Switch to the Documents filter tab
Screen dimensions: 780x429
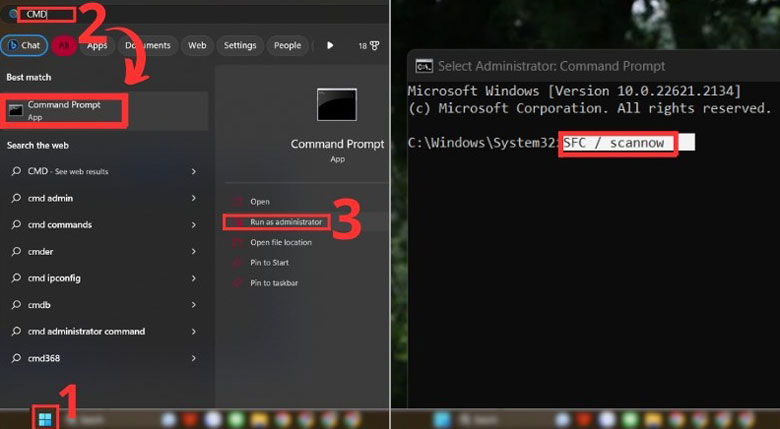[x=148, y=45]
